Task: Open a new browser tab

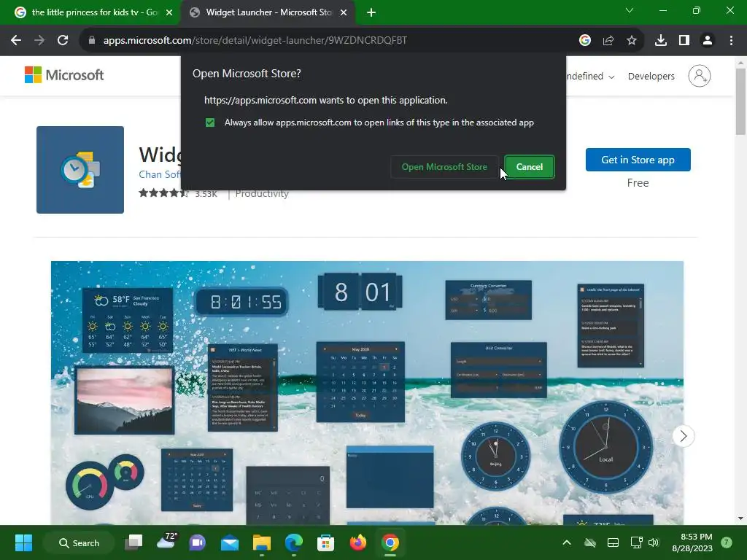Action: coord(371,13)
